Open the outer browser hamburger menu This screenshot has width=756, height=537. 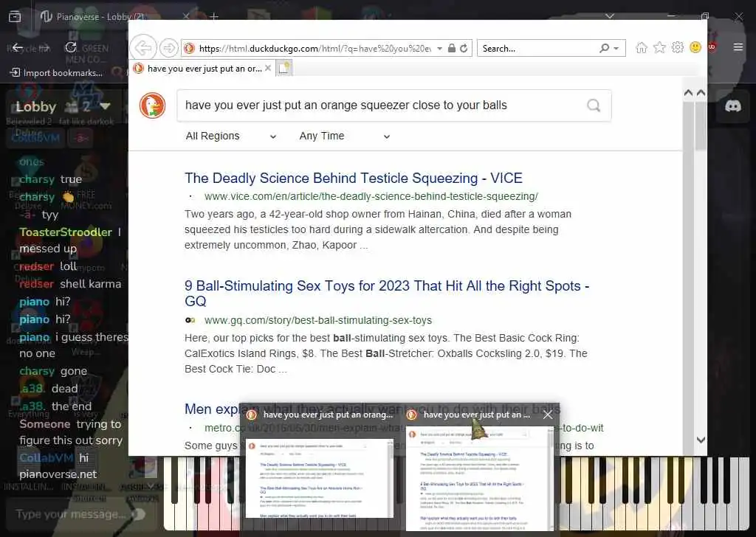pos(738,47)
